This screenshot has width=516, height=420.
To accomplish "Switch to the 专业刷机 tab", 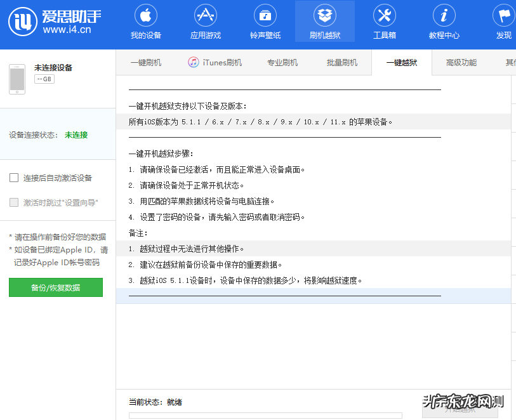I will point(282,62).
